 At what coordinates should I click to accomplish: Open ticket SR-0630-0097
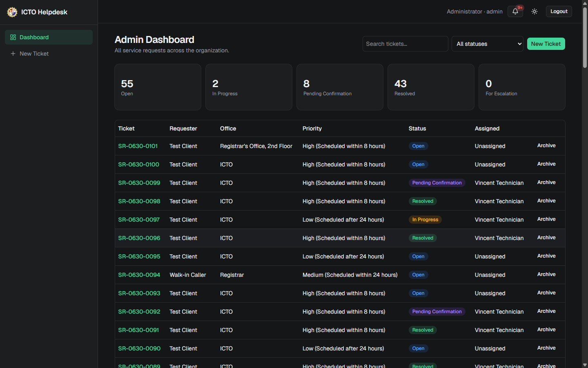click(139, 220)
